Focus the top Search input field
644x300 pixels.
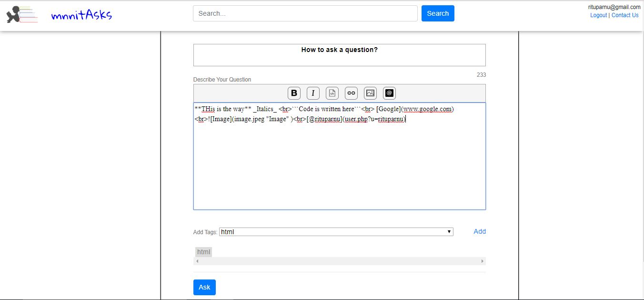[x=305, y=13]
